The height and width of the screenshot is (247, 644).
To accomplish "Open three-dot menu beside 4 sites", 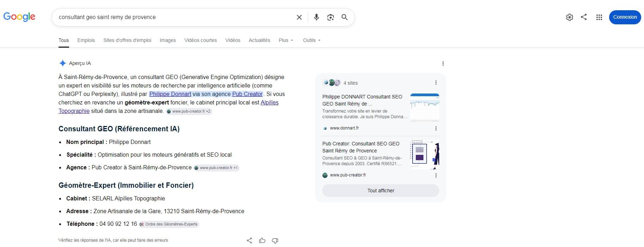I will (436, 83).
